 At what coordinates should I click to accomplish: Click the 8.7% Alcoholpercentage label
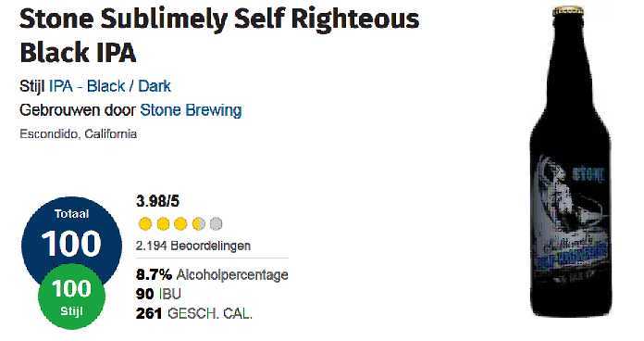(212, 275)
